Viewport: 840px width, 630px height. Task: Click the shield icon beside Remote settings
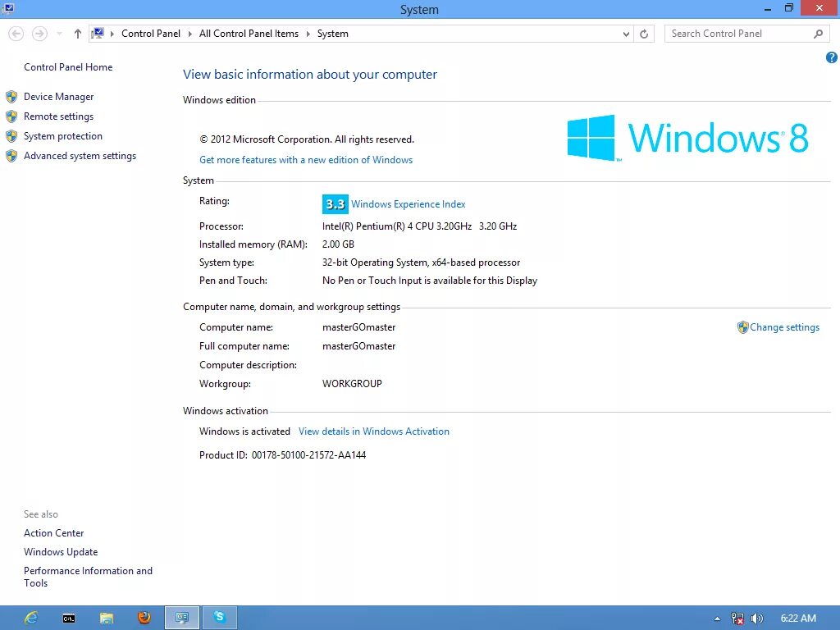[11, 116]
